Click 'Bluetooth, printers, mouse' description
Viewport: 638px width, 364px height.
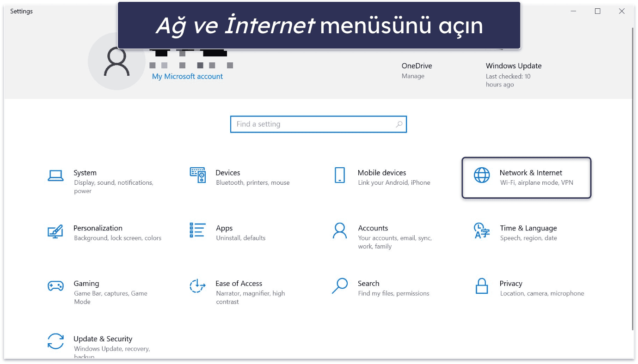pyautogui.click(x=253, y=182)
